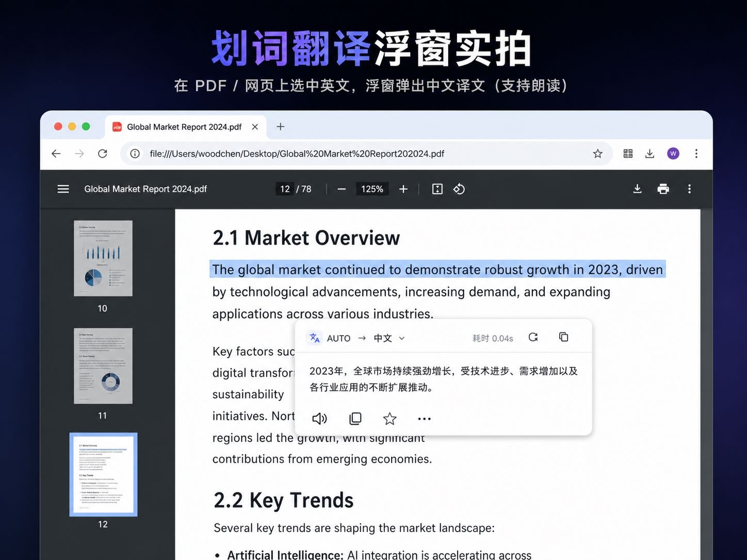Jump to page 11 via sidebar thumbnail

pyautogui.click(x=103, y=366)
